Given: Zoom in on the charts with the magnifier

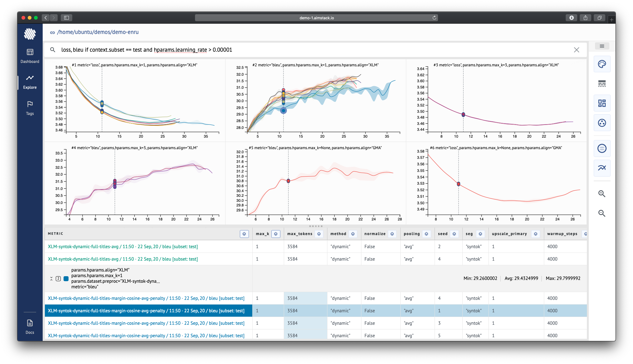Looking at the screenshot, I should click(x=602, y=194).
